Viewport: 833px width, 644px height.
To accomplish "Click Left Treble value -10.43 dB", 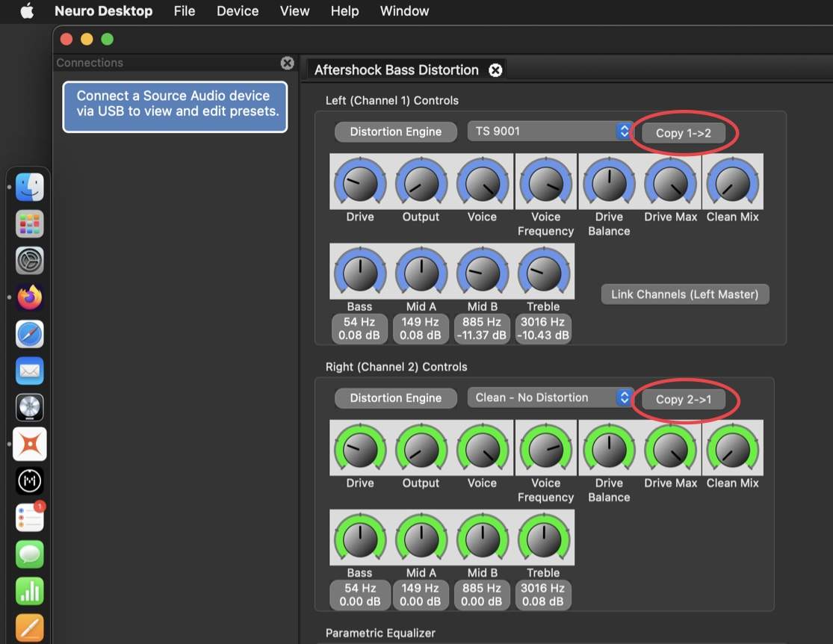I will (543, 329).
